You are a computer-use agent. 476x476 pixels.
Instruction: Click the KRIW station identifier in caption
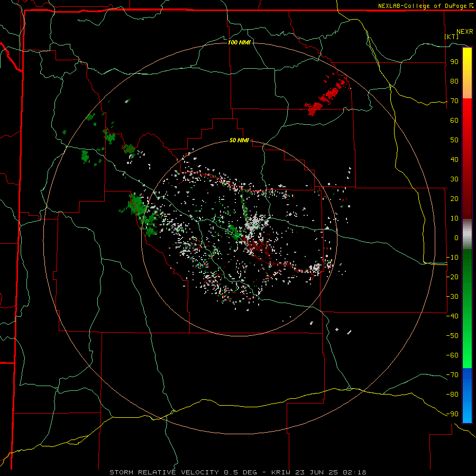[281, 472]
